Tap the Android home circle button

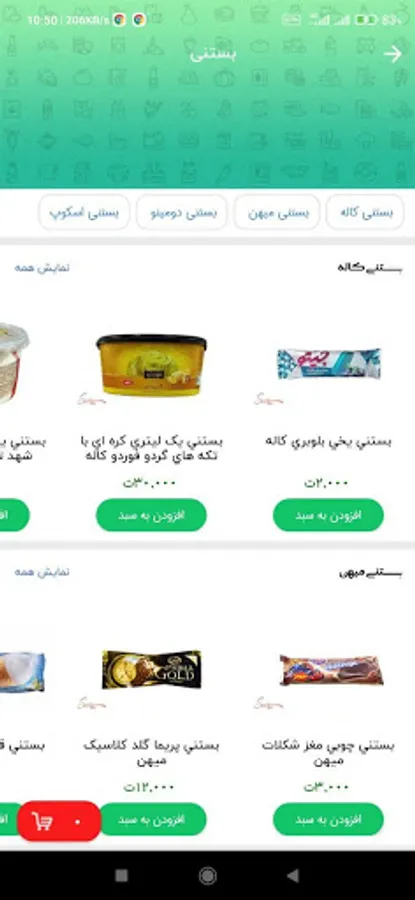[x=207, y=875]
